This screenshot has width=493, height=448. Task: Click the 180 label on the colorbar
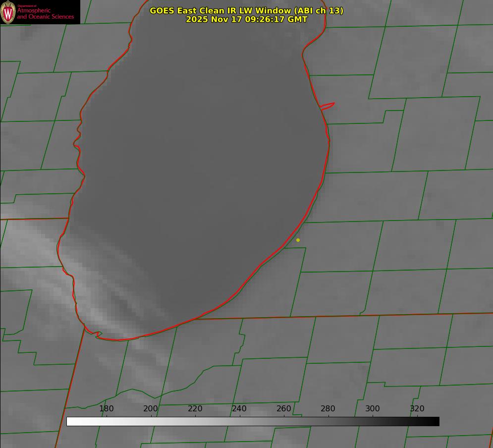click(107, 408)
